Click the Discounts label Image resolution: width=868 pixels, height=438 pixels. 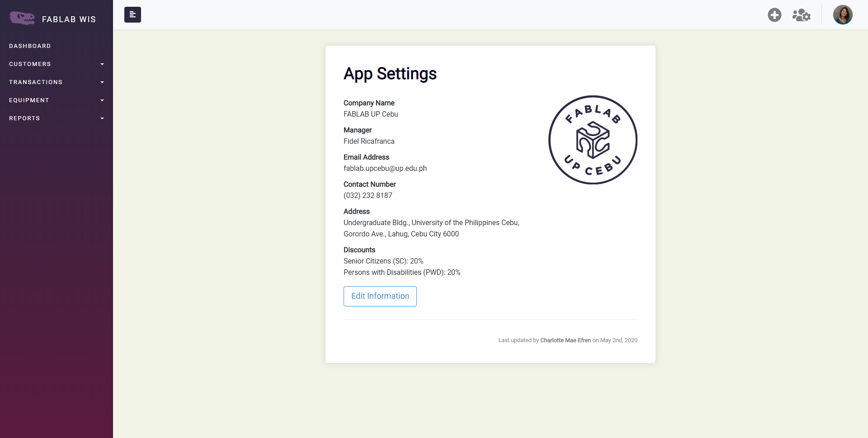click(359, 250)
